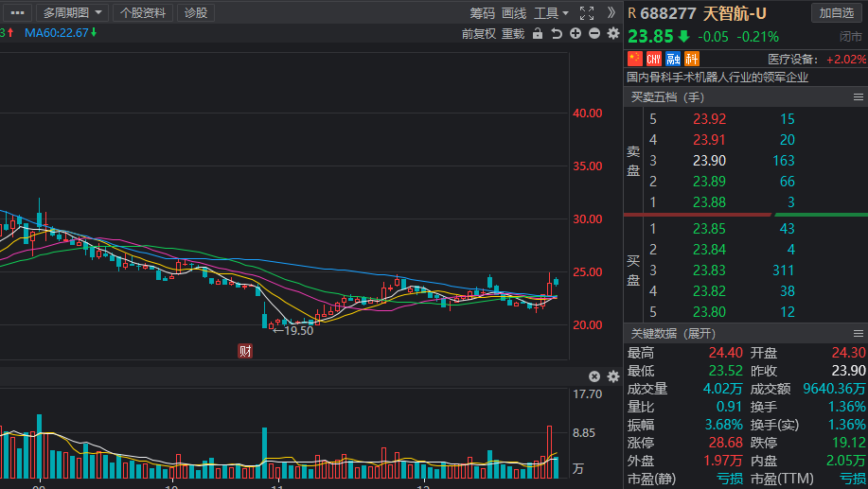The width and height of the screenshot is (868, 489).
Task: Click the double-chevron collapse icon
Action: click(611, 12)
